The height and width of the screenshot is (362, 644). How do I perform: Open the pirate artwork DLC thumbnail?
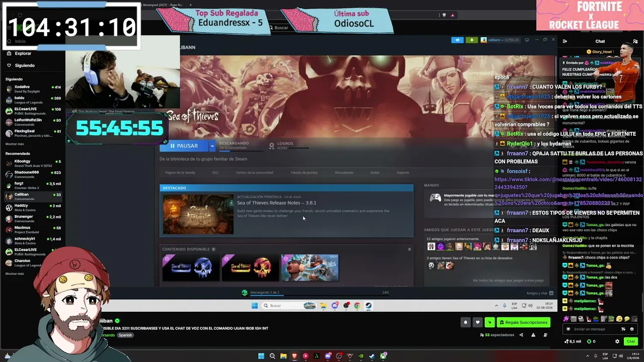click(310, 267)
